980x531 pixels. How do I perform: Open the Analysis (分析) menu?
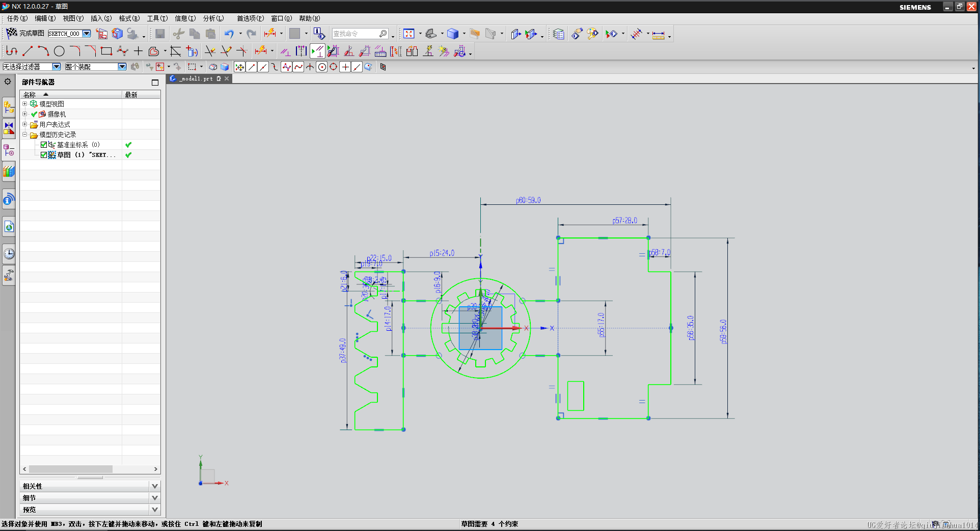[213, 18]
